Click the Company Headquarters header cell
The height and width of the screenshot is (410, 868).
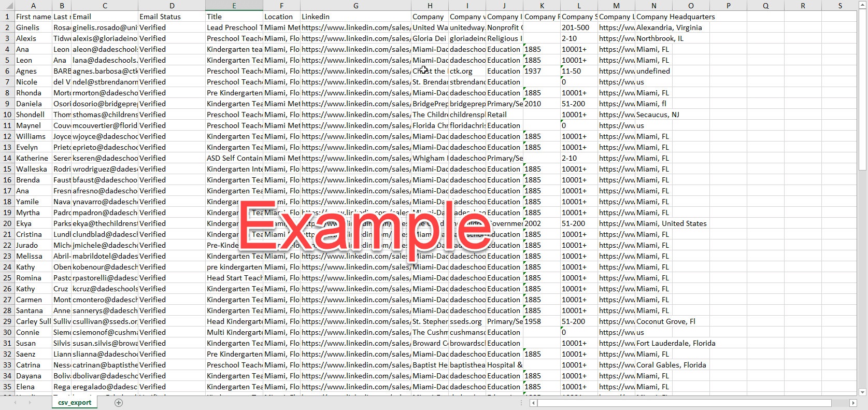[x=675, y=17]
